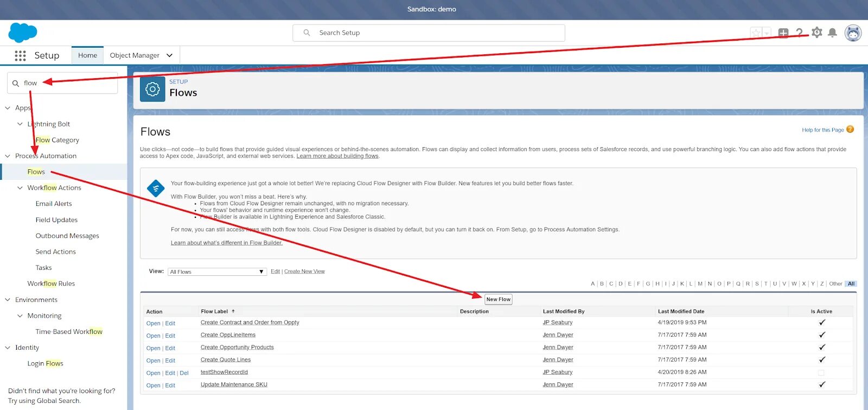This screenshot has height=410, width=868.
Task: Click Open for Update Maintenance SKU
Action: click(153, 386)
